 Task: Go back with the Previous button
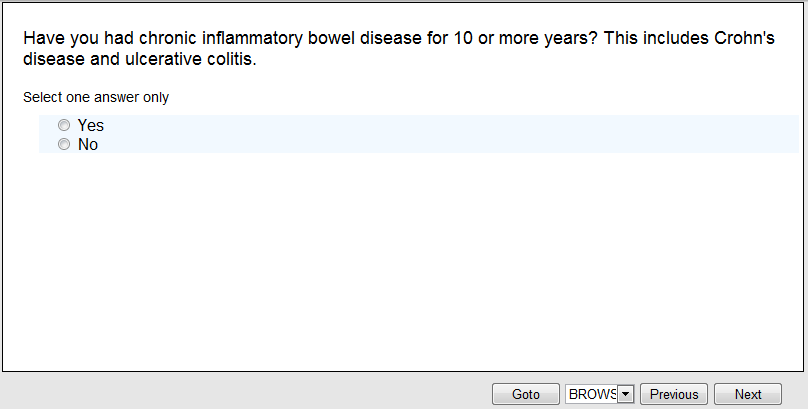(x=674, y=395)
